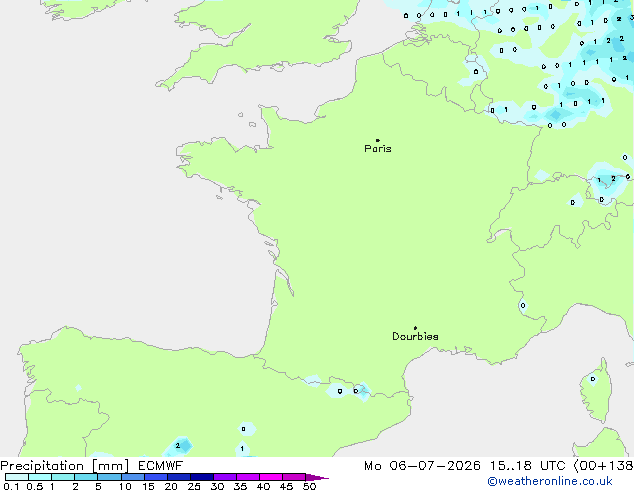Click the legend number label 0.1
634x490 pixels.
point(11,486)
